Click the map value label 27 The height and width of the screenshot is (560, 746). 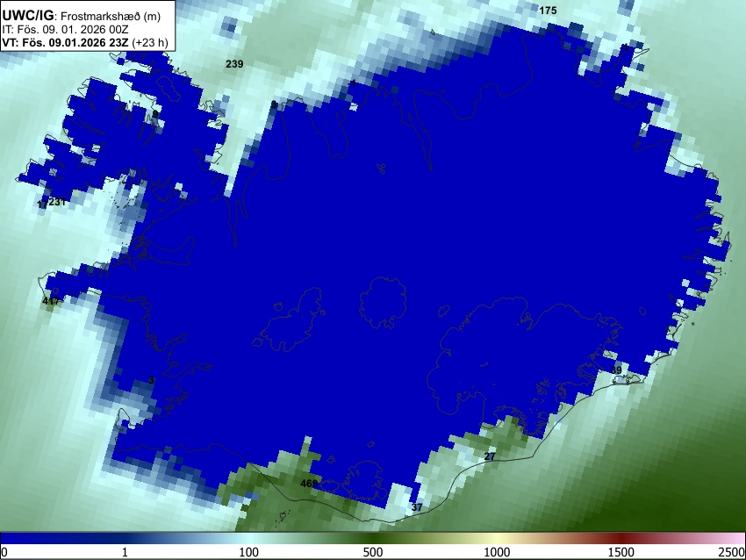coord(490,456)
